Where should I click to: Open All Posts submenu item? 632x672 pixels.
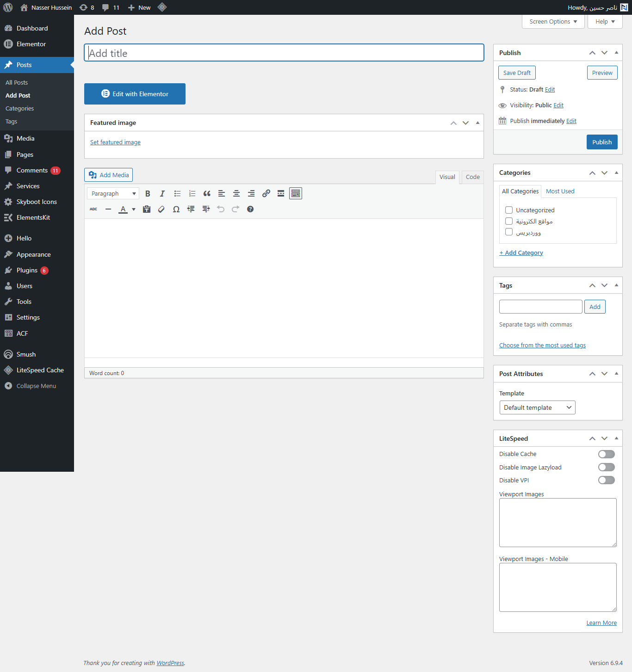[x=17, y=82]
